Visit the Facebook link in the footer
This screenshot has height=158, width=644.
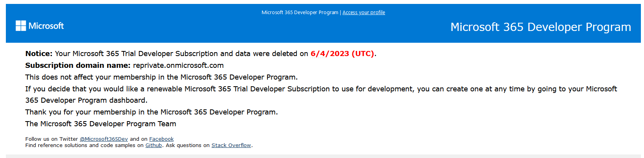tap(161, 139)
